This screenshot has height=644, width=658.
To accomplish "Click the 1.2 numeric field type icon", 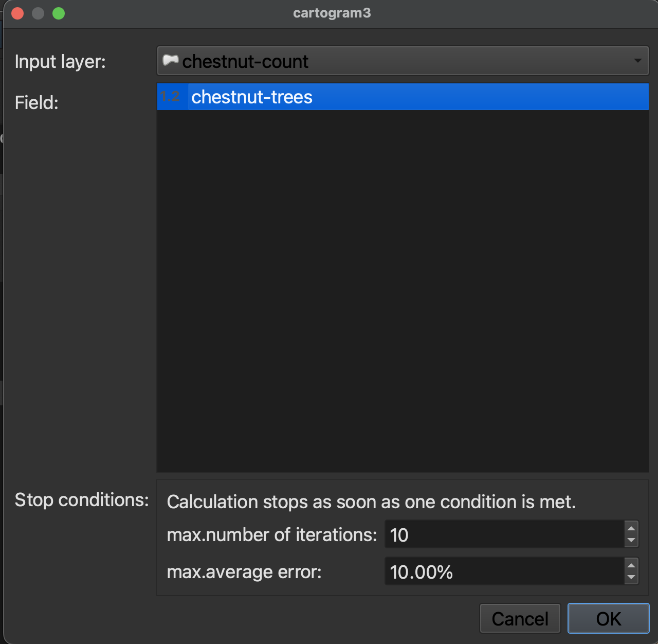I will (x=171, y=97).
